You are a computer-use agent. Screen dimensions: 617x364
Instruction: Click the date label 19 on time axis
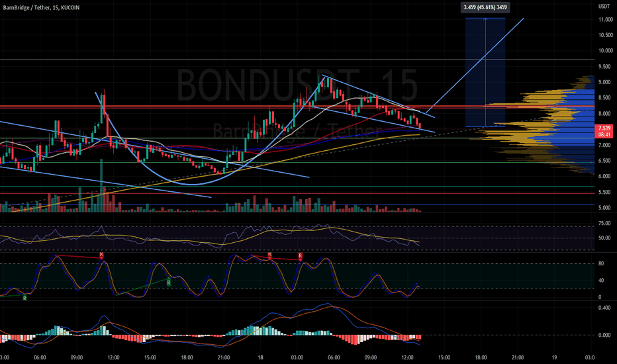pos(554,357)
